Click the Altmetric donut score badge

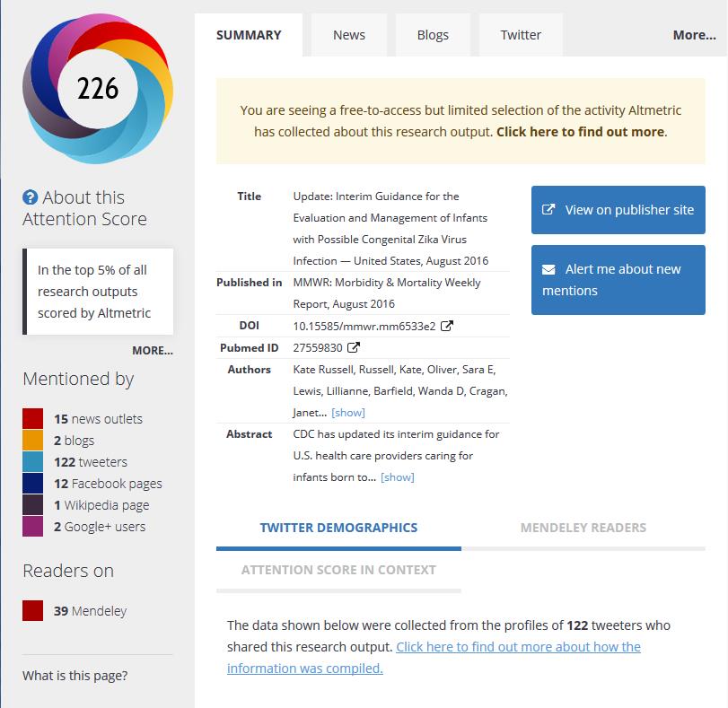click(x=97, y=89)
